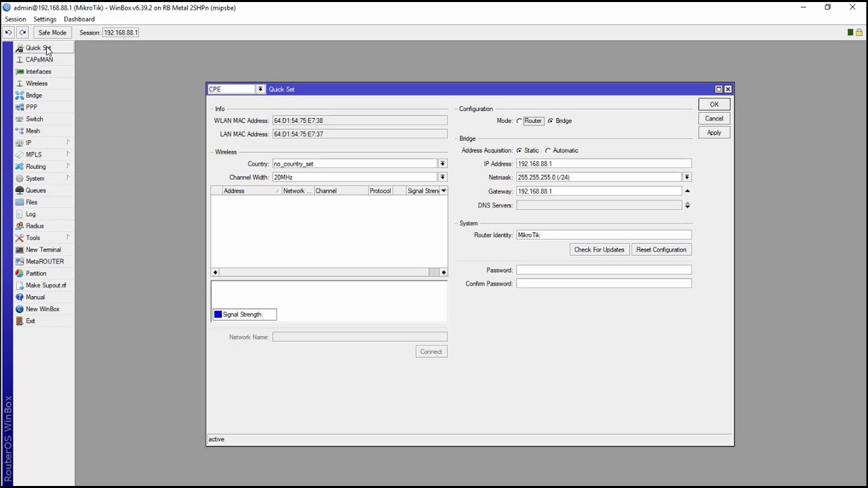
Task: Close the Quick Set window
Action: tap(728, 89)
